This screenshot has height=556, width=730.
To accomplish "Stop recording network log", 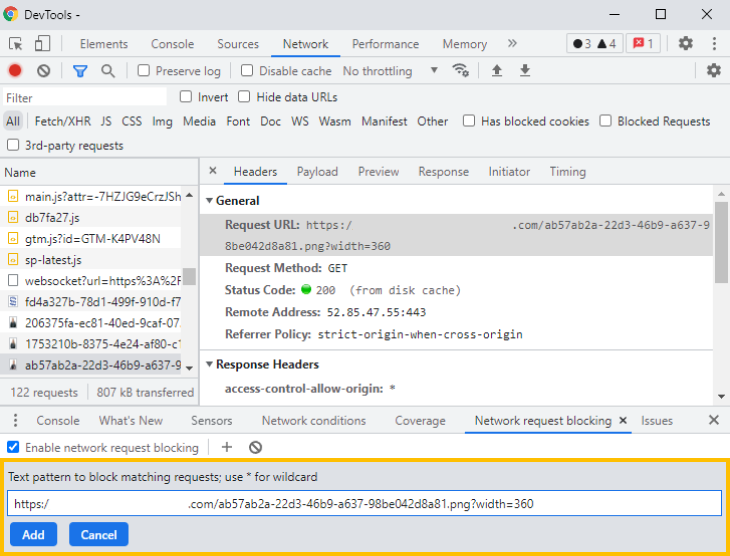I will [x=15, y=71].
